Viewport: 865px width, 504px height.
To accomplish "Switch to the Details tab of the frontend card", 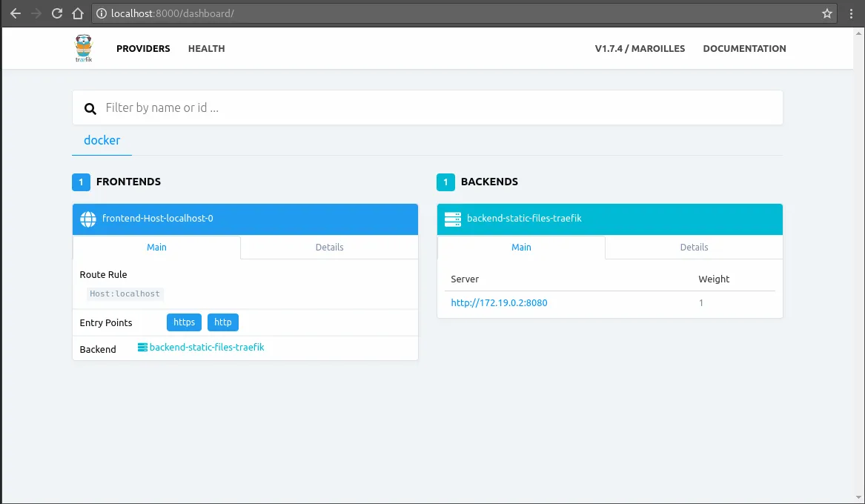I will pos(329,247).
